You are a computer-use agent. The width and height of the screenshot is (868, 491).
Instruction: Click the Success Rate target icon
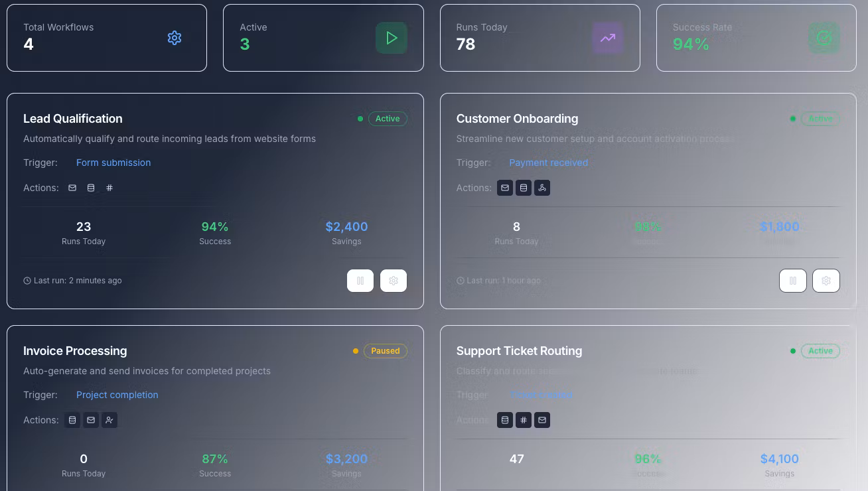(824, 38)
